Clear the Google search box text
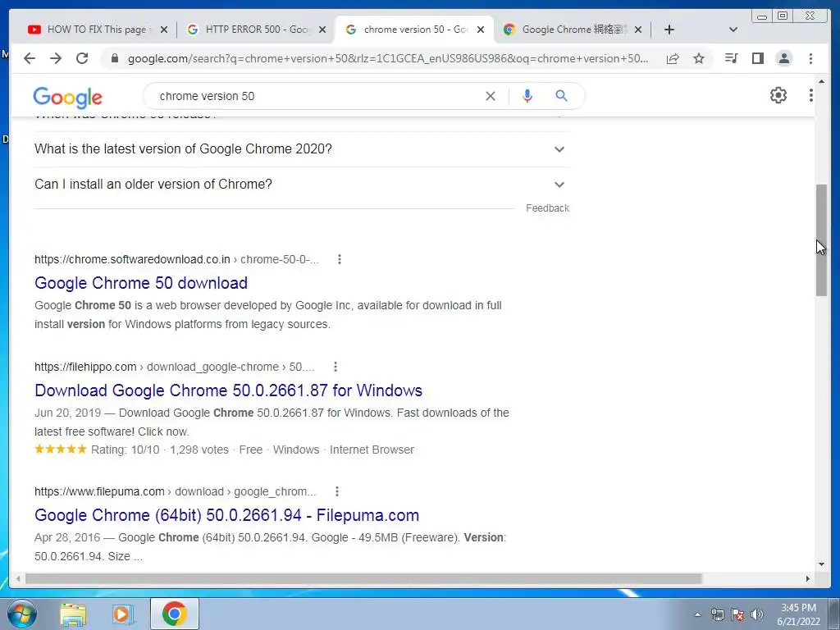Viewport: 840px width, 630px height. click(x=491, y=96)
